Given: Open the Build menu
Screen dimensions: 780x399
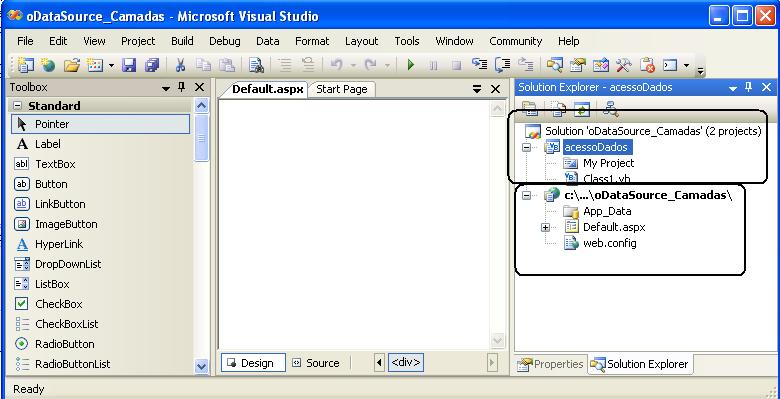Looking at the screenshot, I should point(182,41).
